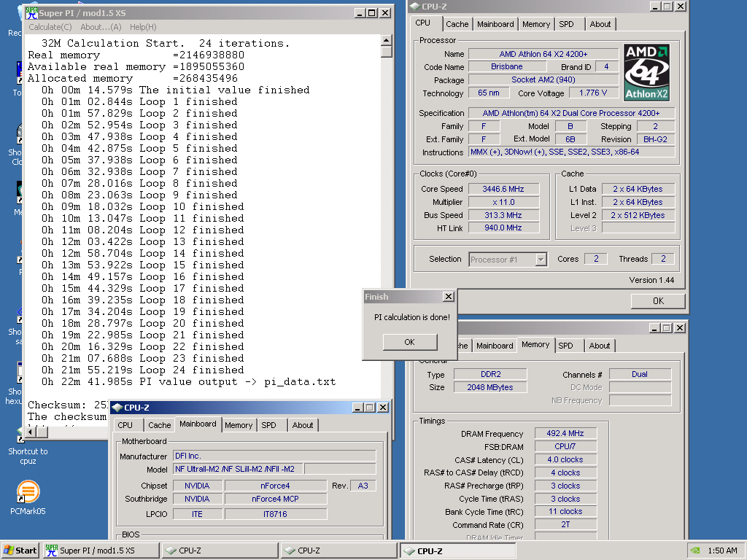Click the DRAM Frequency value 492.4 MHz
The width and height of the screenshot is (747, 560).
(x=565, y=433)
